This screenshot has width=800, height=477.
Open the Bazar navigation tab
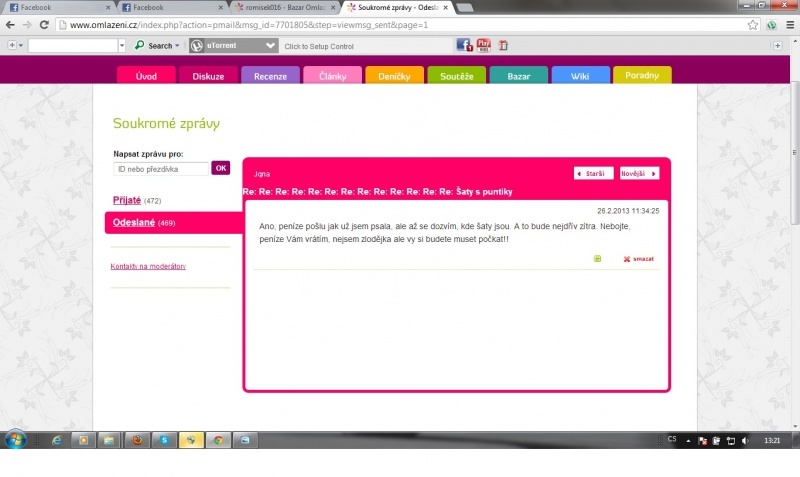pyautogui.click(x=518, y=76)
